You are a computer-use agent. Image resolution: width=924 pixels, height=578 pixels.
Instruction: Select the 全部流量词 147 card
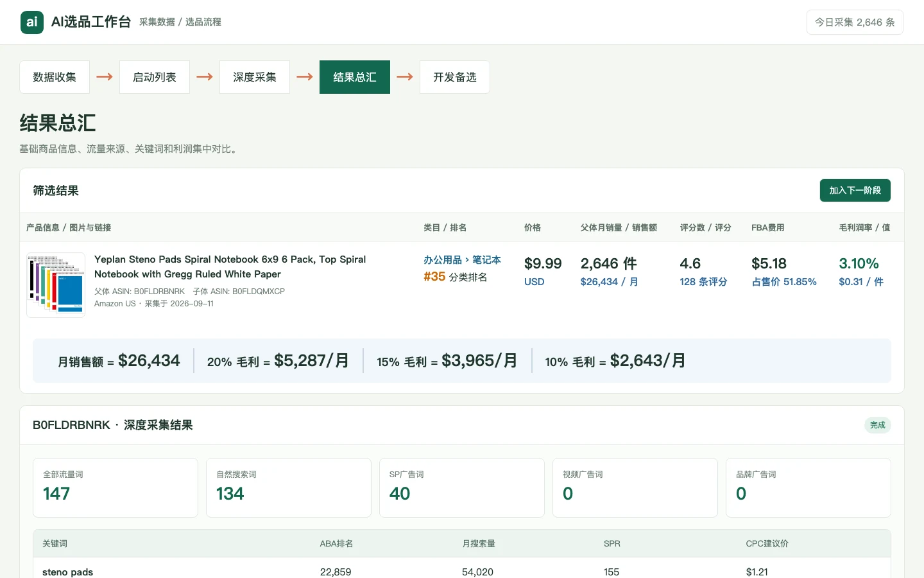116,487
